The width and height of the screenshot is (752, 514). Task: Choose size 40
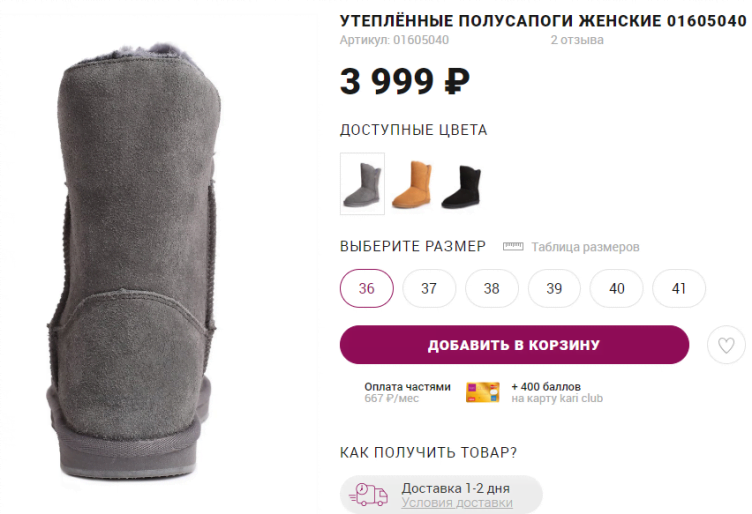tap(617, 289)
